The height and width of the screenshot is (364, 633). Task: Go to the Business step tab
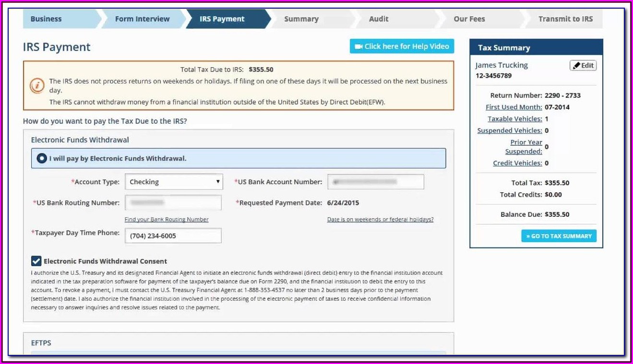pyautogui.click(x=46, y=19)
